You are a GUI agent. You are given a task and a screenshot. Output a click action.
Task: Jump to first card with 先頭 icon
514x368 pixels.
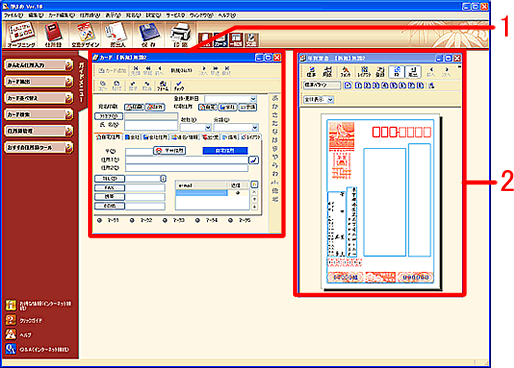135,70
